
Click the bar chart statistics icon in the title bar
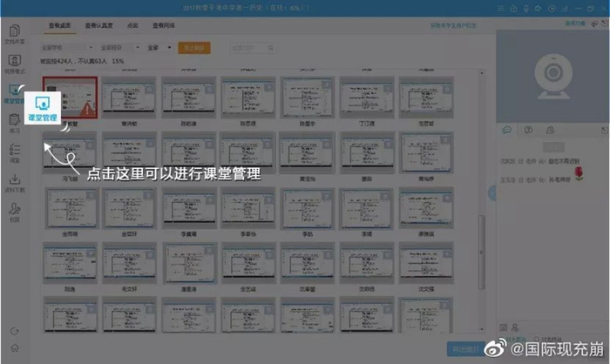(565, 8)
